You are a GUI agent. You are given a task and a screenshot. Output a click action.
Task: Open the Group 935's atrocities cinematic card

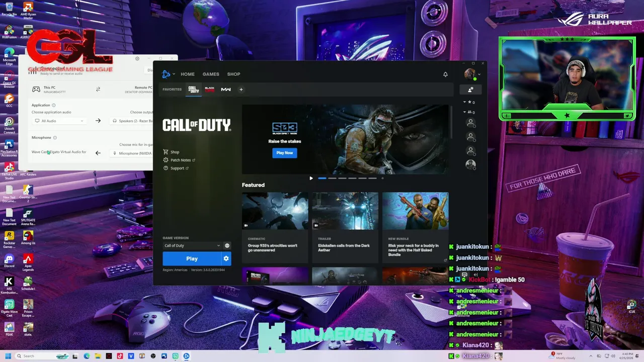click(x=275, y=227)
